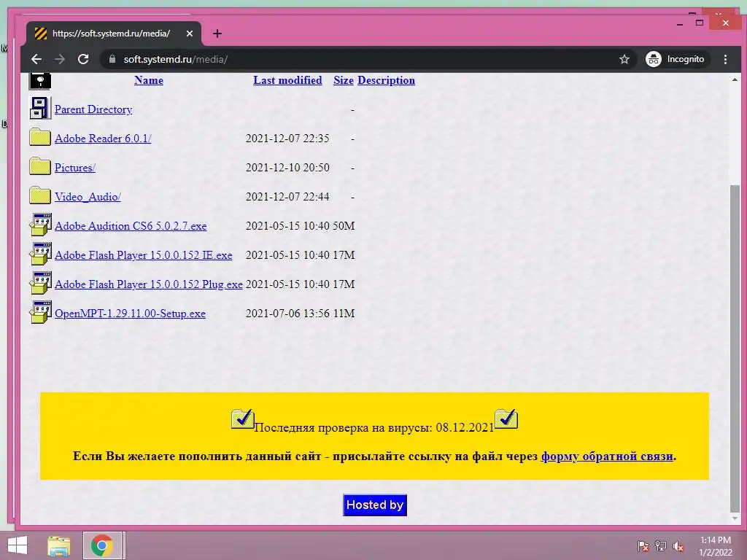Click the Flash Player Plug exe icon
Screen dimensions: 747x560
click(x=41, y=283)
